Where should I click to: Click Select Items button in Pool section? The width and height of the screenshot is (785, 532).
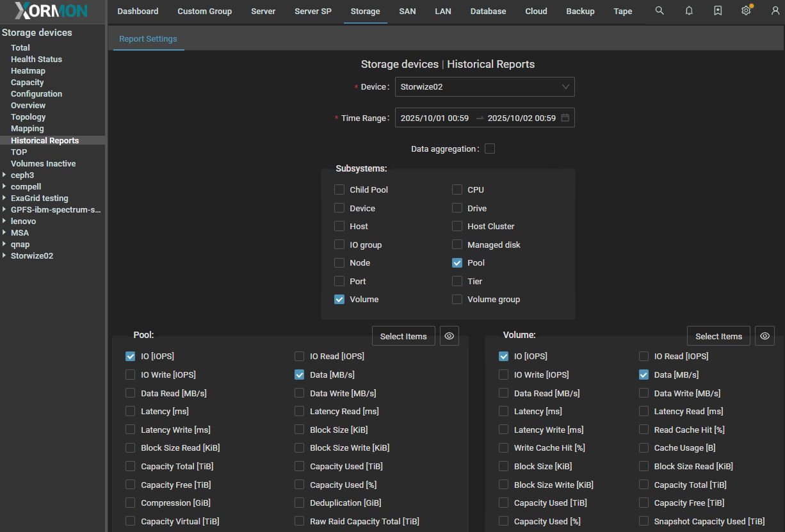coord(403,336)
